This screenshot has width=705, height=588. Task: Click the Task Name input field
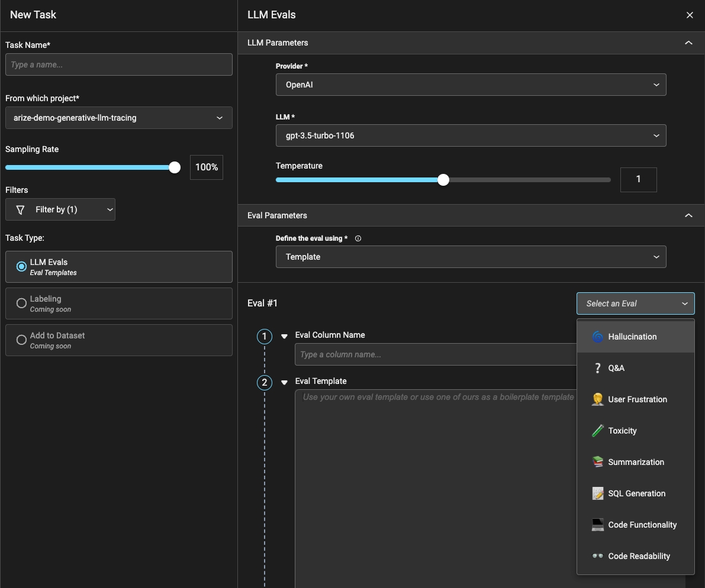(x=118, y=64)
